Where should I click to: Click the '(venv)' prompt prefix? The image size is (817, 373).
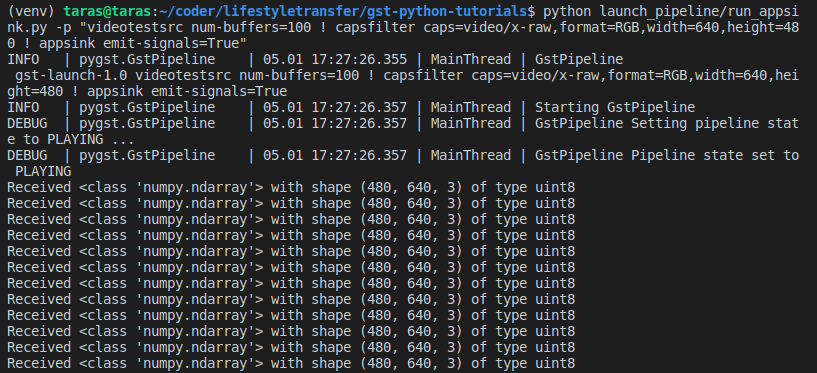click(31, 11)
